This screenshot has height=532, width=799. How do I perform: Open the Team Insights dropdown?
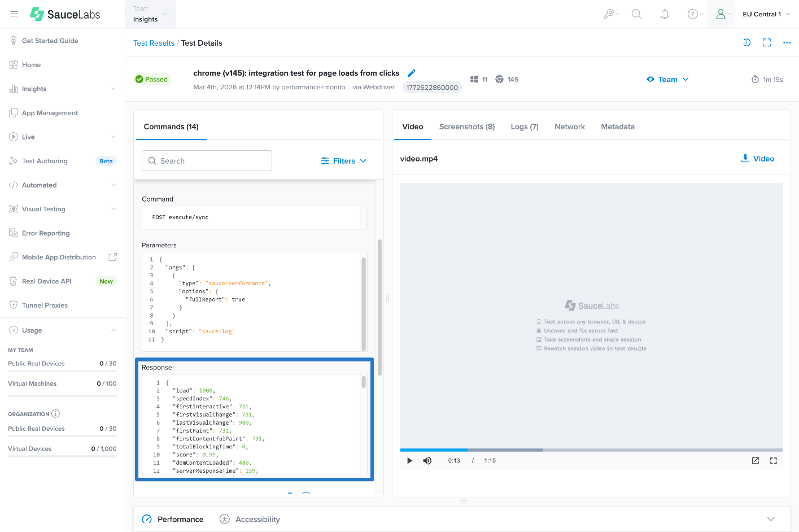click(150, 14)
